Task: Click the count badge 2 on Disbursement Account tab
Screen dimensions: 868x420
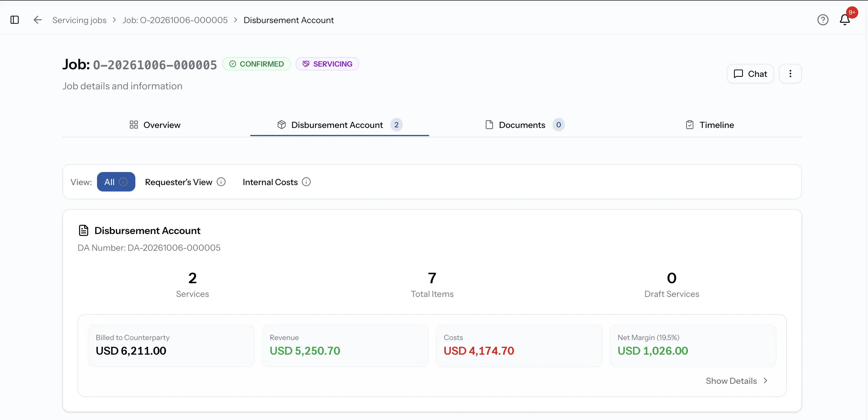Action: (396, 125)
